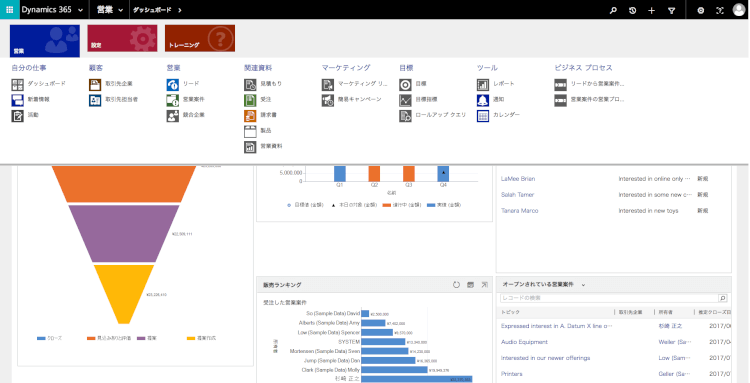Open the advanced find filter icon

point(672,10)
